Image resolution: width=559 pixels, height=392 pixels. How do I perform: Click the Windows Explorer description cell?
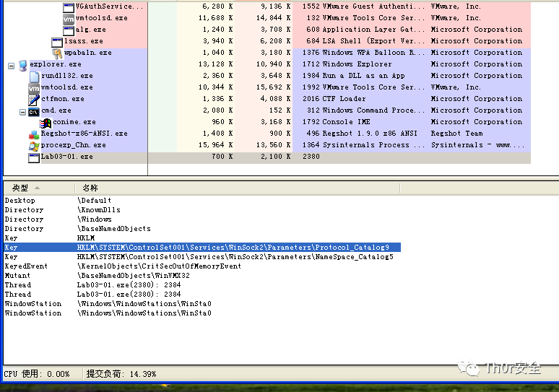[x=357, y=64]
